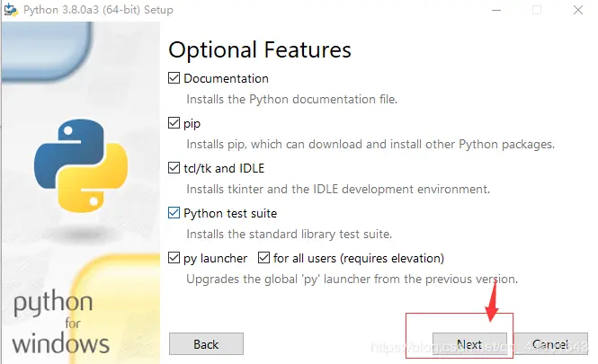Close the Python Setup window
598x364 pixels.
pos(578,10)
